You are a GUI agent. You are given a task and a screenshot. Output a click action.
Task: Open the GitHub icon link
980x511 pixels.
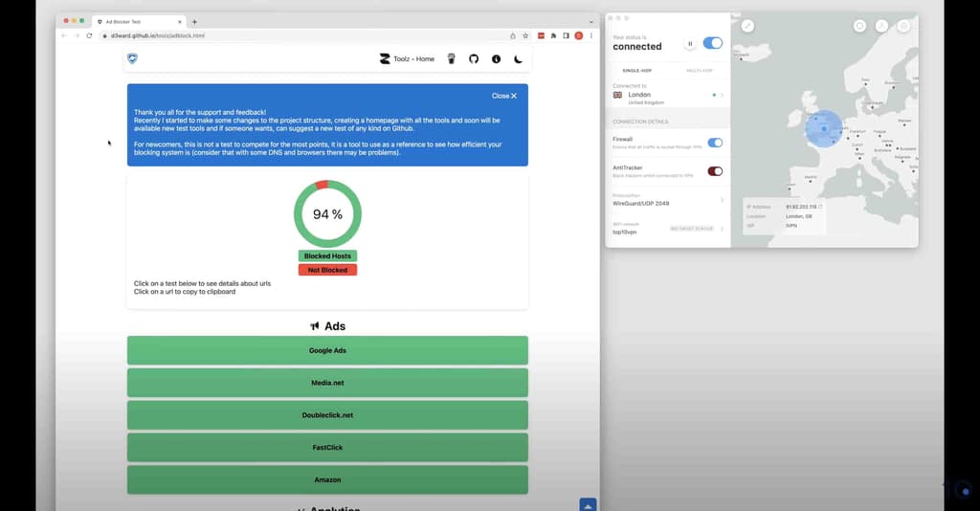pos(474,58)
